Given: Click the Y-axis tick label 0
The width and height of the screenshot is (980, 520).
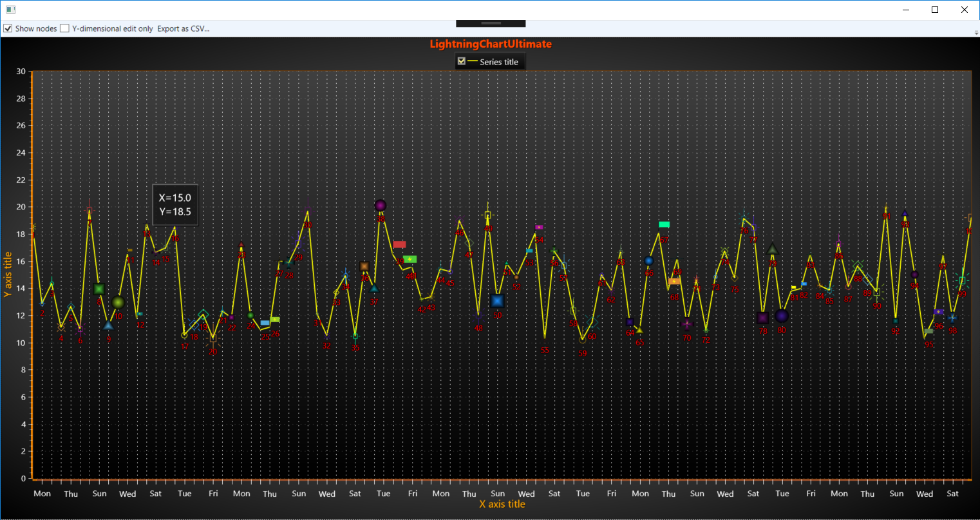Looking at the screenshot, I should coord(23,479).
